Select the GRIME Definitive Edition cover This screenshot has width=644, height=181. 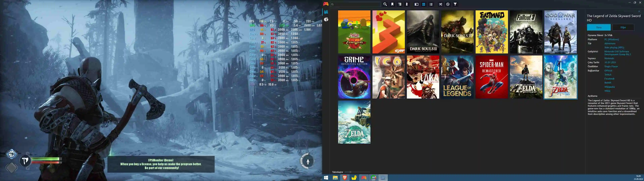point(354,77)
